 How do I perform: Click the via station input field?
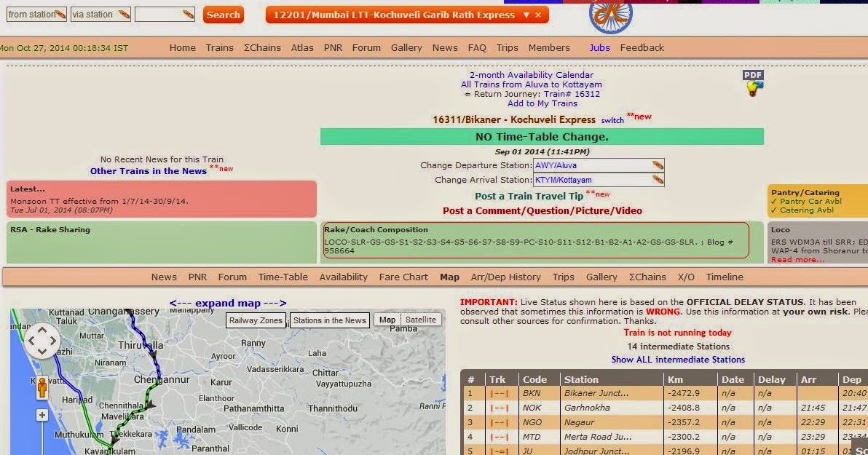[x=100, y=15]
